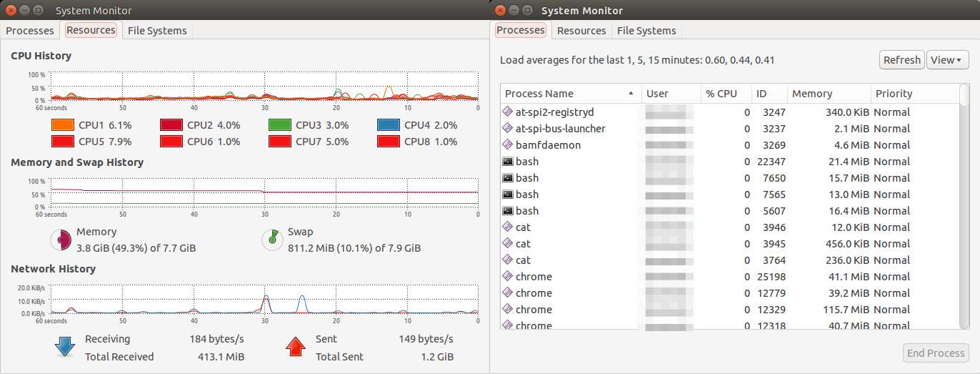The width and height of the screenshot is (980, 374).
Task: Click the load averages text
Action: tap(637, 60)
